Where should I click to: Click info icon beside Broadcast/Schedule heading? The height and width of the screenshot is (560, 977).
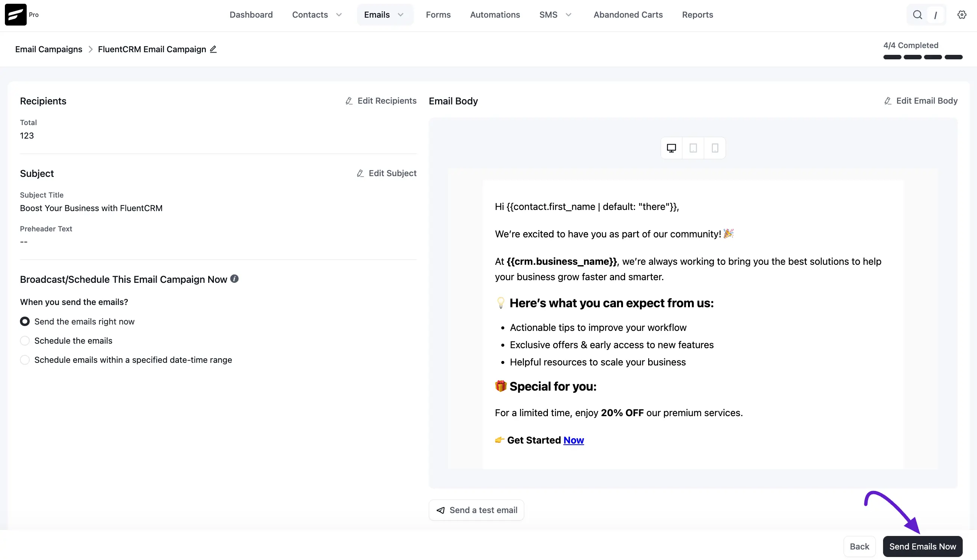pyautogui.click(x=234, y=279)
